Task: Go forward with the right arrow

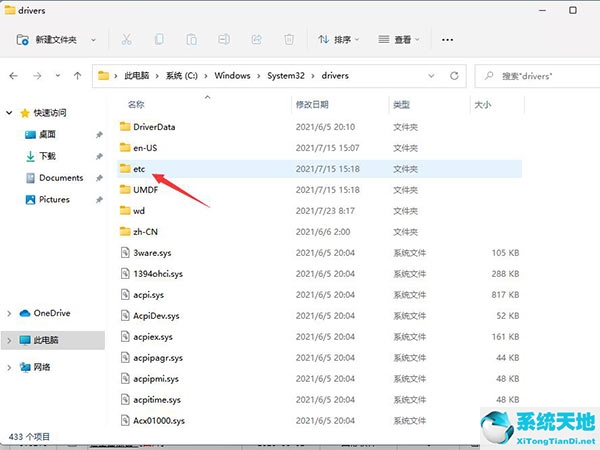Action: pos(37,76)
